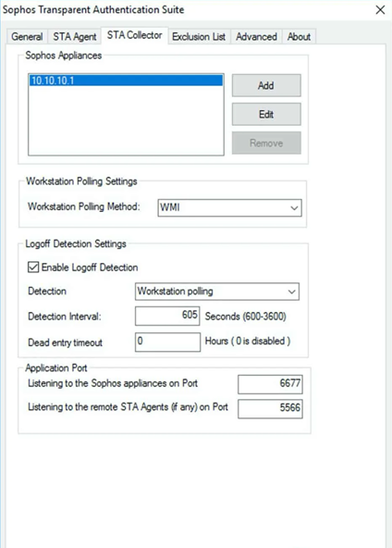Open the Exclusion List tab

tap(199, 36)
